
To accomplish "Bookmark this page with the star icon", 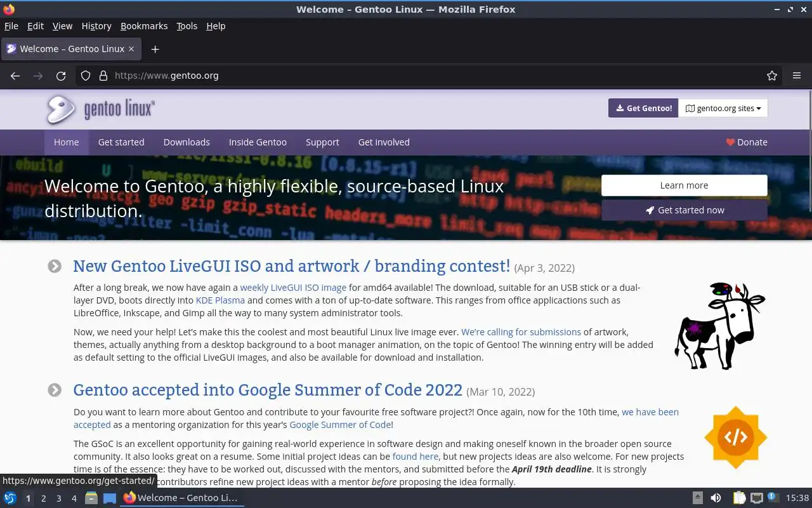I will 772,76.
